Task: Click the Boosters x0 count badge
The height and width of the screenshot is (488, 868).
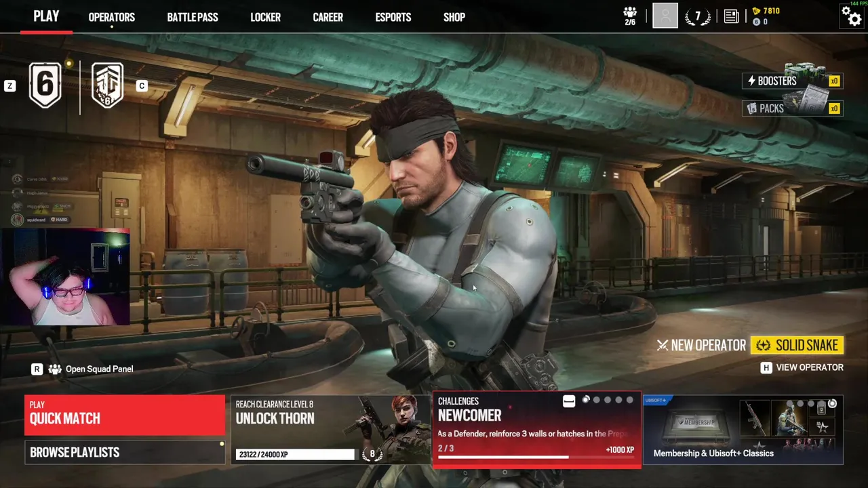Action: pos(834,81)
